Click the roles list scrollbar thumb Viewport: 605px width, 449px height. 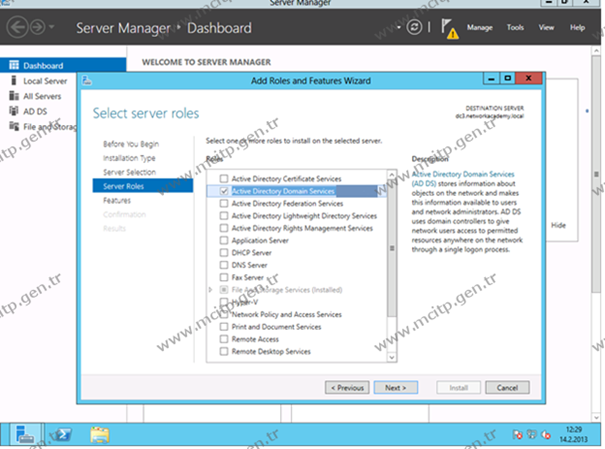click(x=392, y=248)
